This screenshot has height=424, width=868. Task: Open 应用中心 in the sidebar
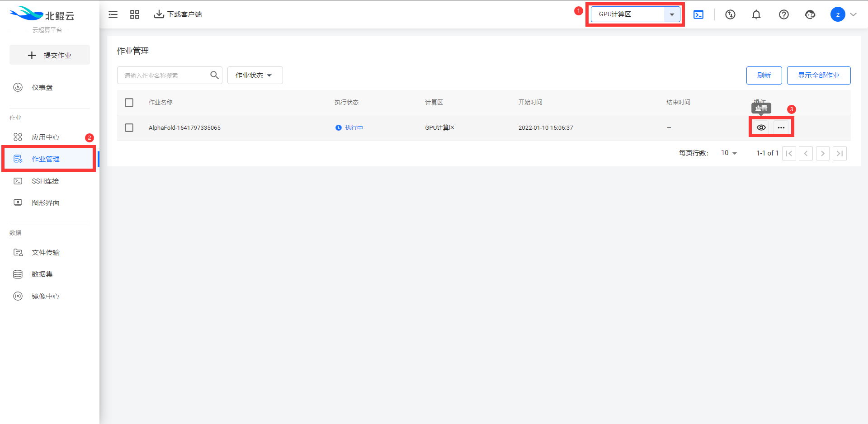point(50,137)
